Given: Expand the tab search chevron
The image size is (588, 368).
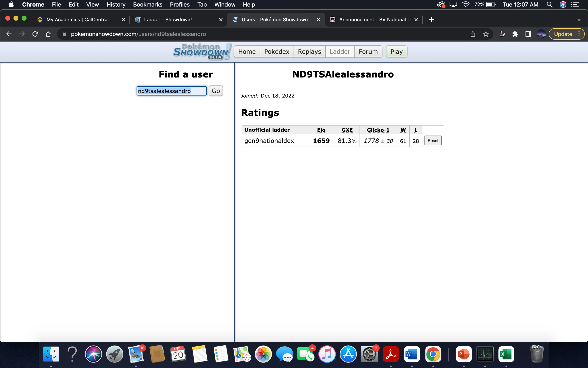Looking at the screenshot, I should tap(579, 20).
